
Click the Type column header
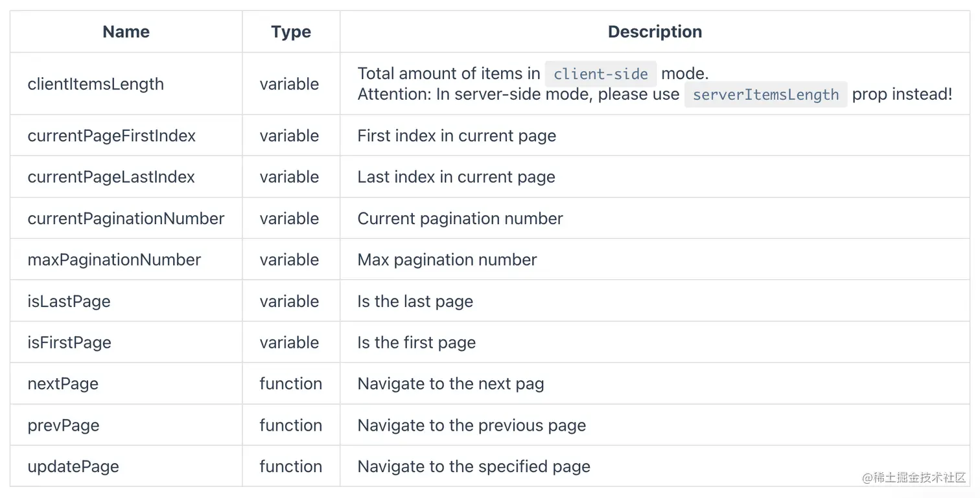pyautogui.click(x=291, y=32)
